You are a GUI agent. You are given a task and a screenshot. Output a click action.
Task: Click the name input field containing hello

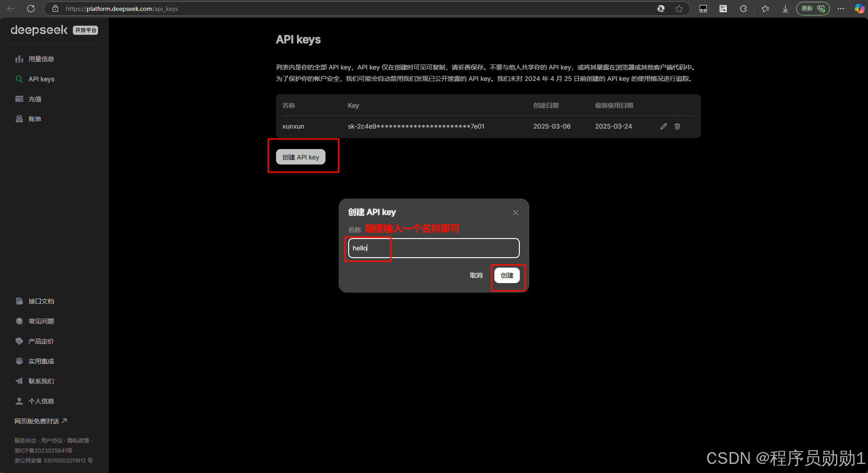pyautogui.click(x=434, y=248)
